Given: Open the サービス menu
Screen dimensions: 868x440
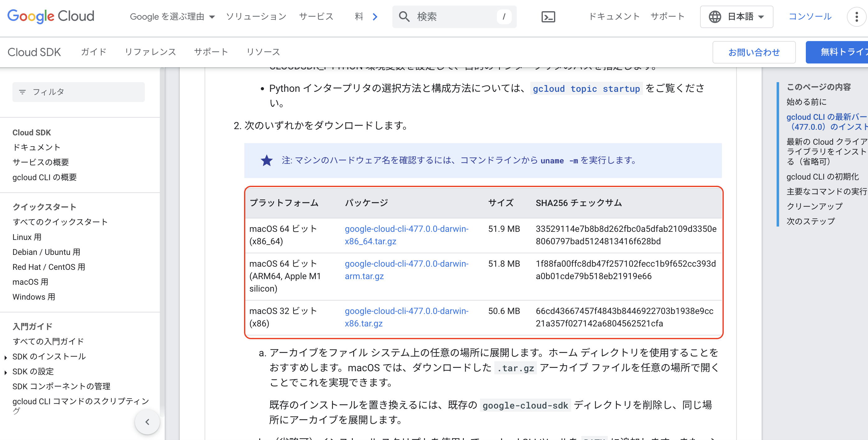Looking at the screenshot, I should pyautogui.click(x=316, y=16).
